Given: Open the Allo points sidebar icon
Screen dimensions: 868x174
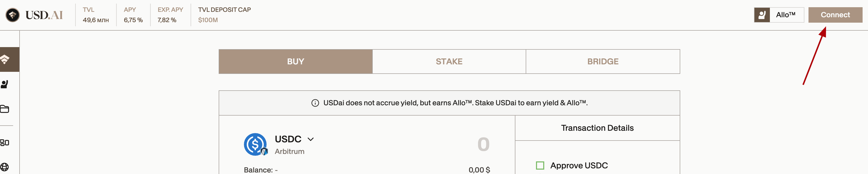Looking at the screenshot, I should point(4,84).
